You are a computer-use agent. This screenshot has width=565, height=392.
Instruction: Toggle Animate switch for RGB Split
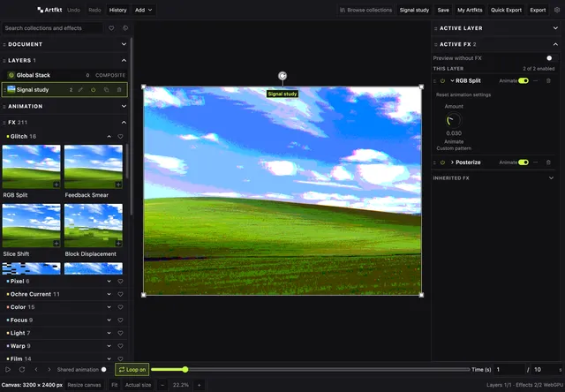click(524, 80)
